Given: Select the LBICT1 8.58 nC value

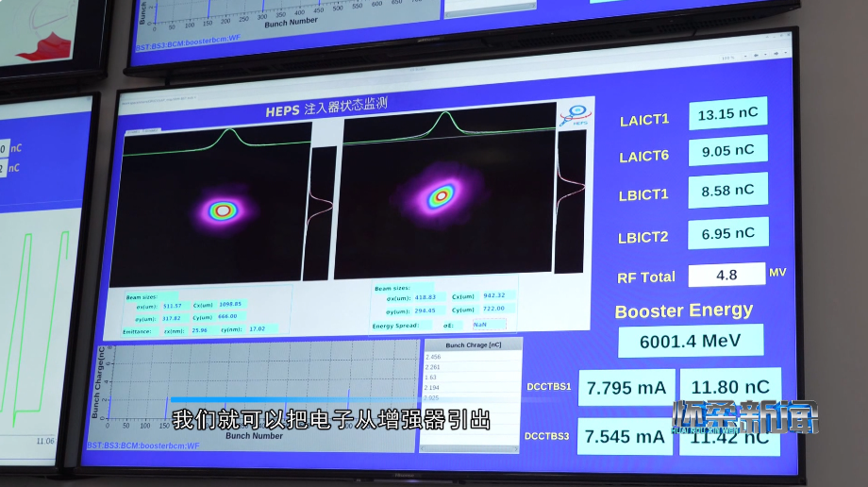Looking at the screenshot, I should point(726,191).
